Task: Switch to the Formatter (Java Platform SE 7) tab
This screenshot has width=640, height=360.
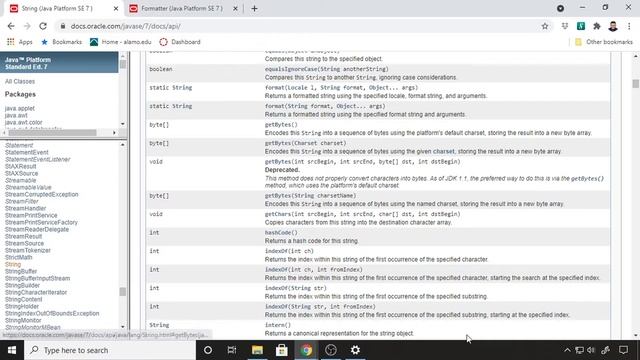Action: tap(182, 9)
